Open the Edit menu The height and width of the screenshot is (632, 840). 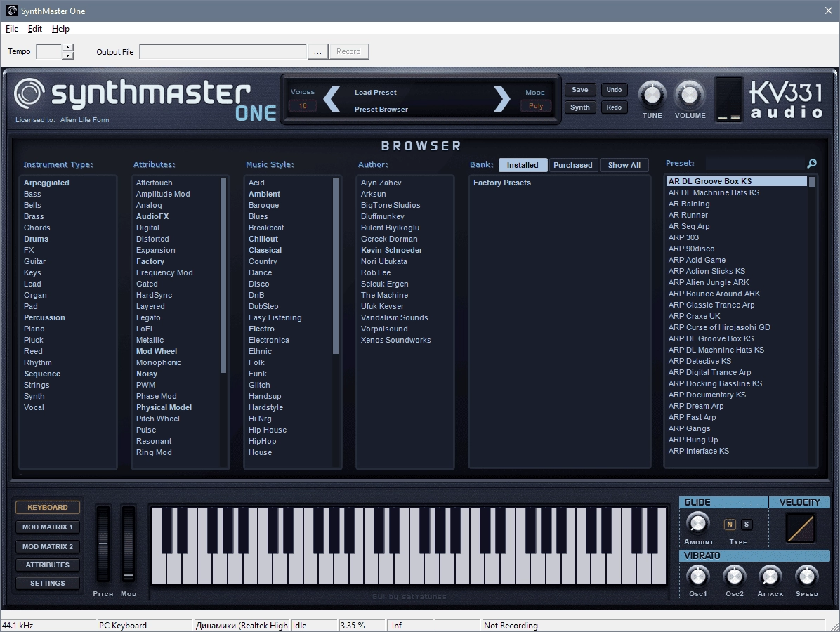click(35, 28)
